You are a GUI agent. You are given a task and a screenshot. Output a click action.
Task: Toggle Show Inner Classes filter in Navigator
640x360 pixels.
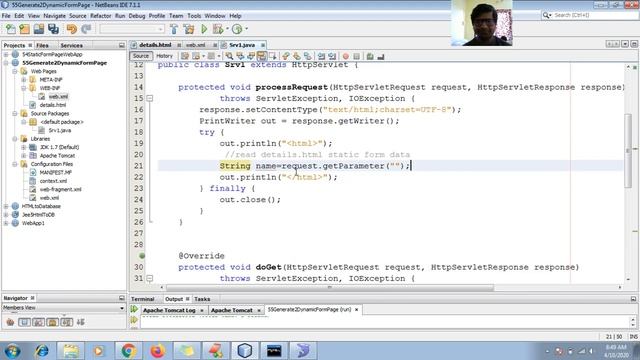(x=67, y=322)
